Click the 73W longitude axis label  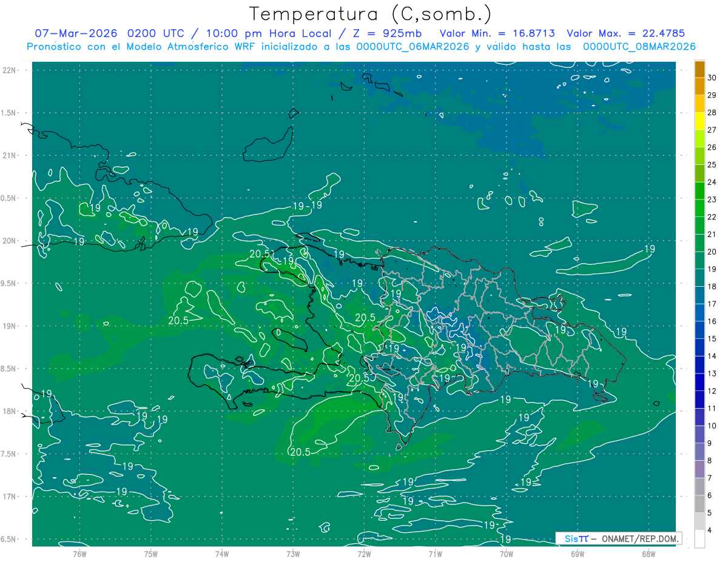[293, 554]
